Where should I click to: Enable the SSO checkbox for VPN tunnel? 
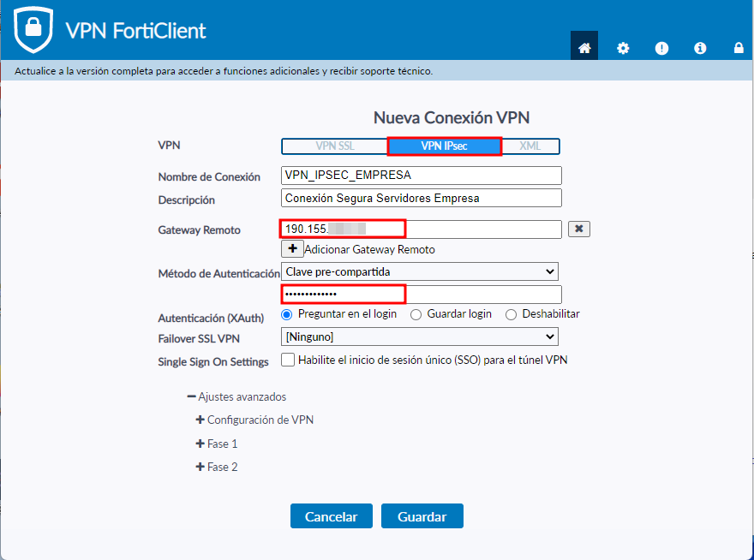[288, 360]
